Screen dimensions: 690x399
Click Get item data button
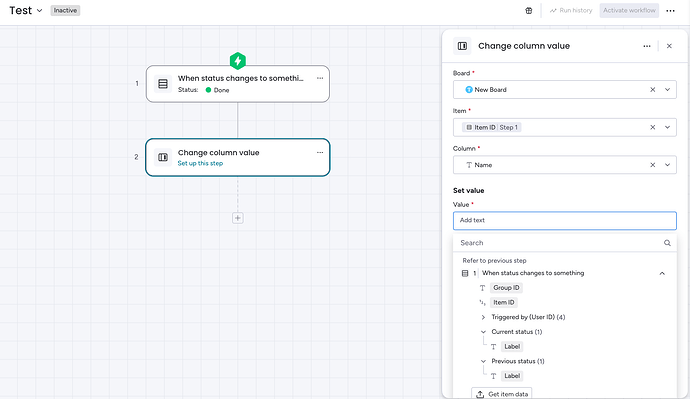[502, 394]
